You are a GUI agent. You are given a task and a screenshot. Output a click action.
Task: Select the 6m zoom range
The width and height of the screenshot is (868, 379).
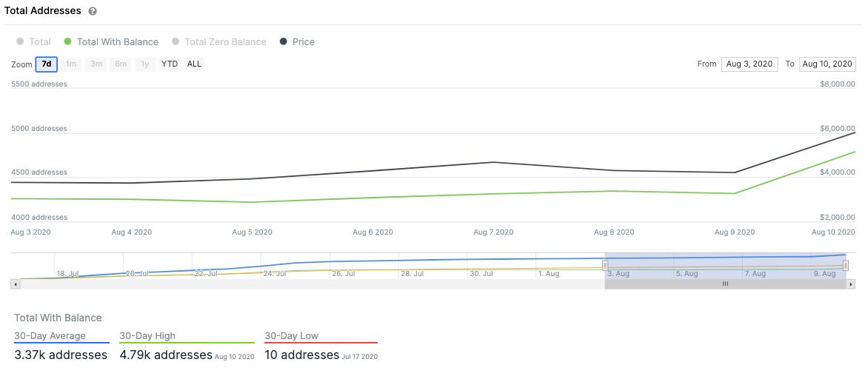tap(121, 64)
